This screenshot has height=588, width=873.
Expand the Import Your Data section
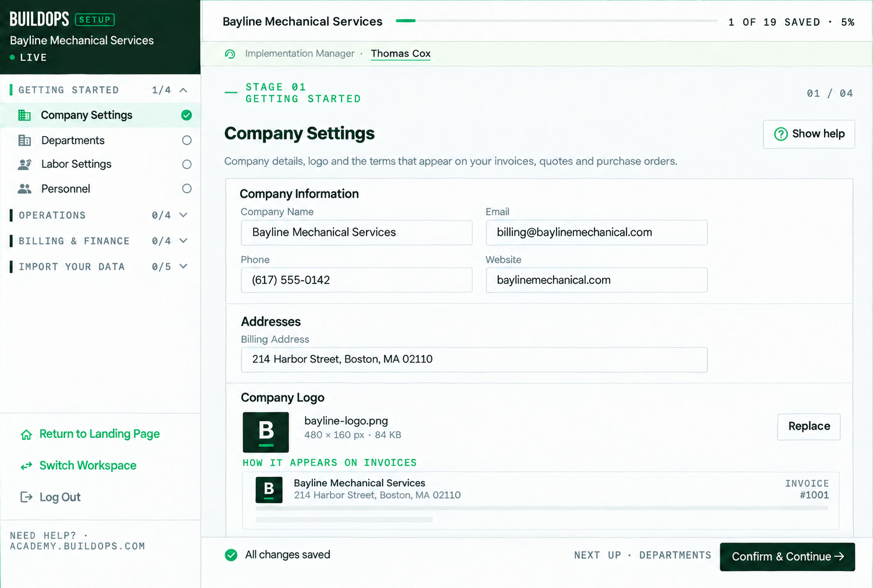pos(183,266)
